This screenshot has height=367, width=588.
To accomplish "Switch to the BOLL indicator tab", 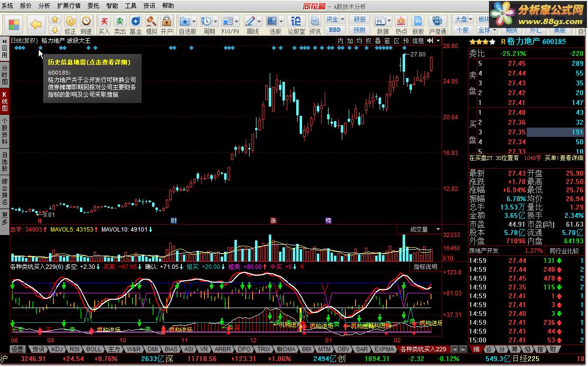I will [x=93, y=349].
